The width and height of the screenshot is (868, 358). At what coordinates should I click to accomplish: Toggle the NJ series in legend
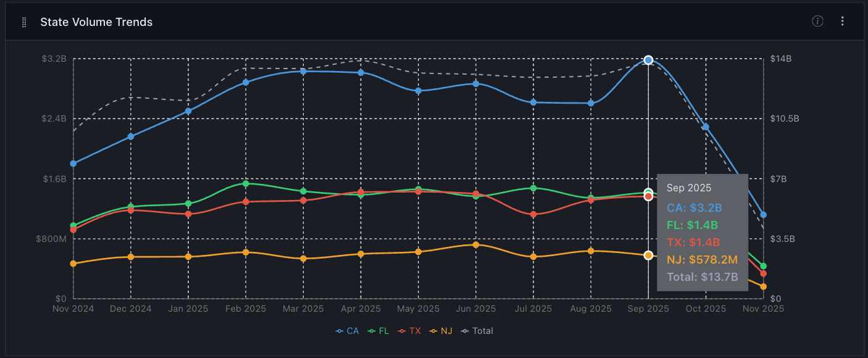(x=446, y=331)
